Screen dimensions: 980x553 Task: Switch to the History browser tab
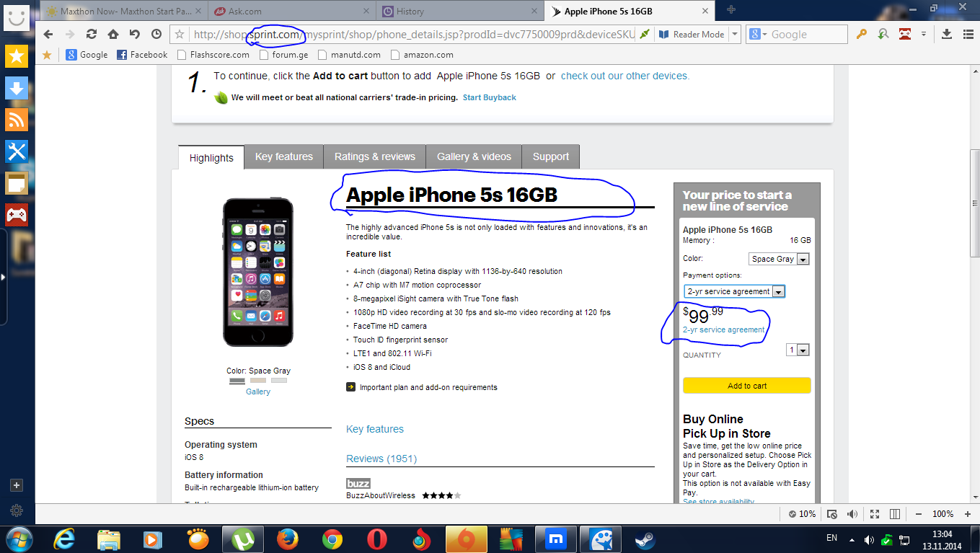[x=459, y=11]
